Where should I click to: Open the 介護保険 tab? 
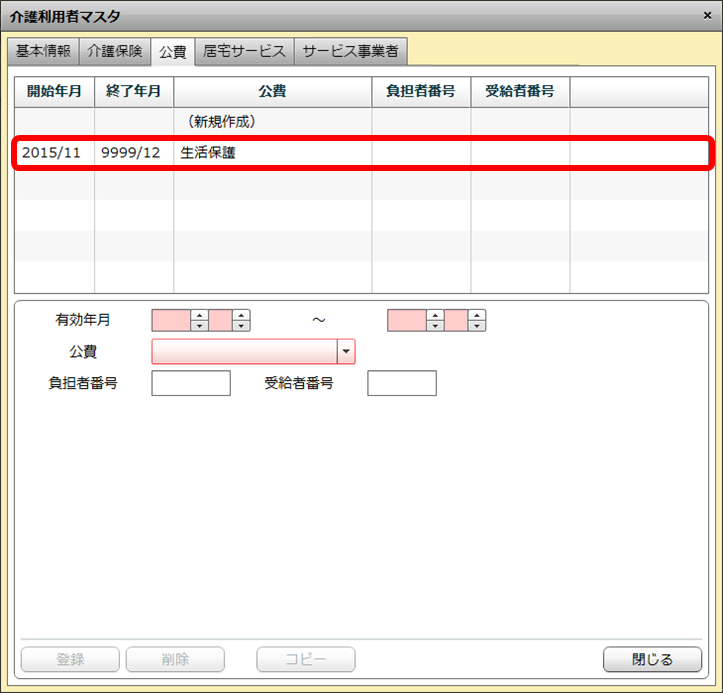tap(114, 51)
